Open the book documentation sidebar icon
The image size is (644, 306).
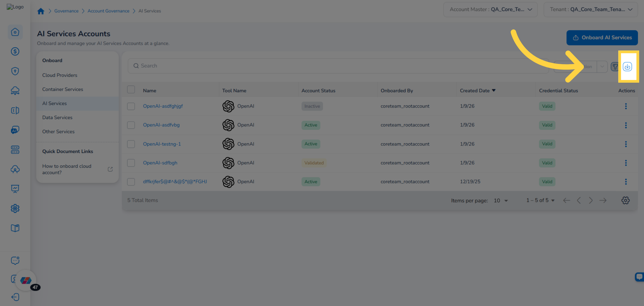[x=15, y=228]
